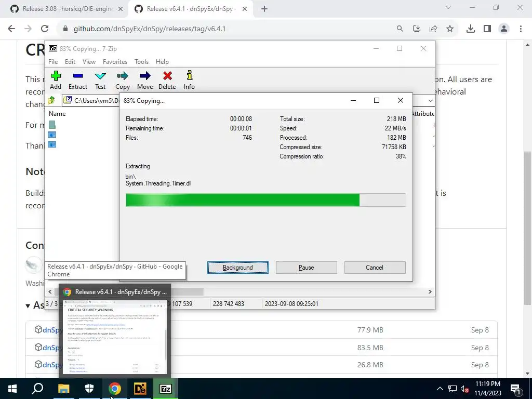
Task: Click the Move toolbar icon in 7-Zip
Action: 145,80
